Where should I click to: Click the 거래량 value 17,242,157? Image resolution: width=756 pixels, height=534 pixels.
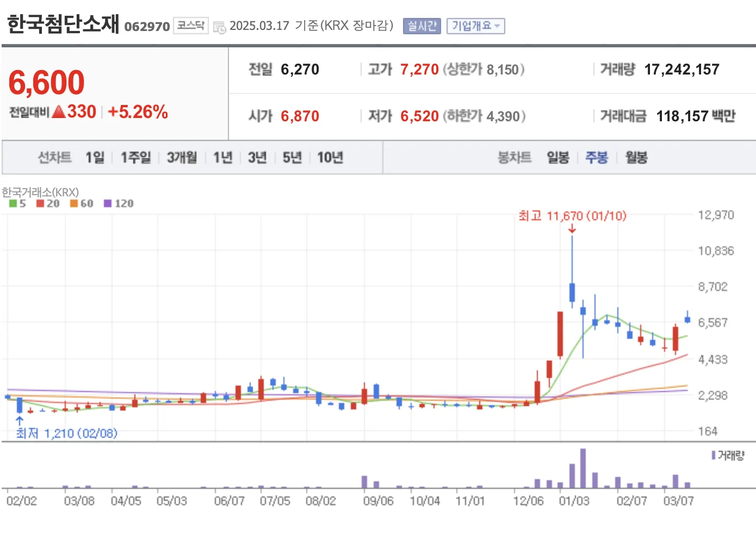681,70
